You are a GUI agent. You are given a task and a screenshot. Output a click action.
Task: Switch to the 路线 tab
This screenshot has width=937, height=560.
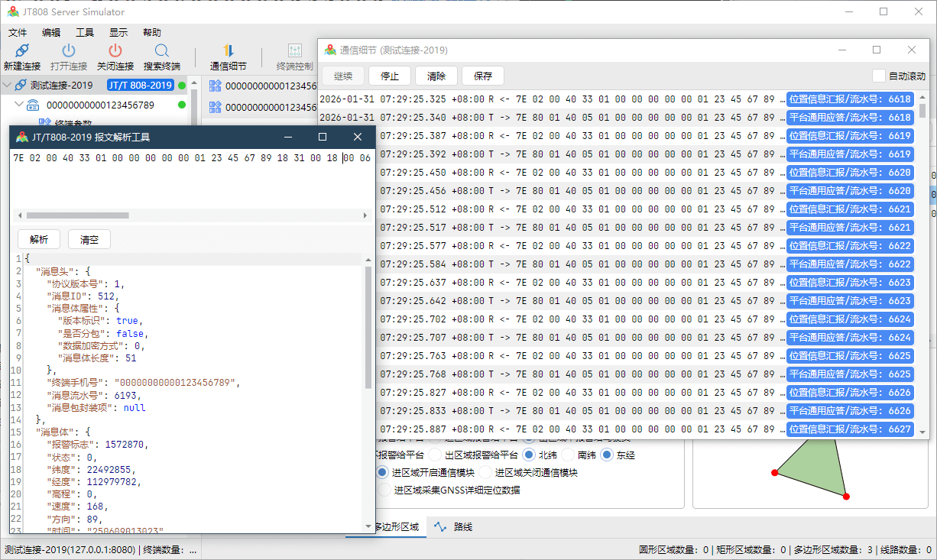pyautogui.click(x=455, y=527)
